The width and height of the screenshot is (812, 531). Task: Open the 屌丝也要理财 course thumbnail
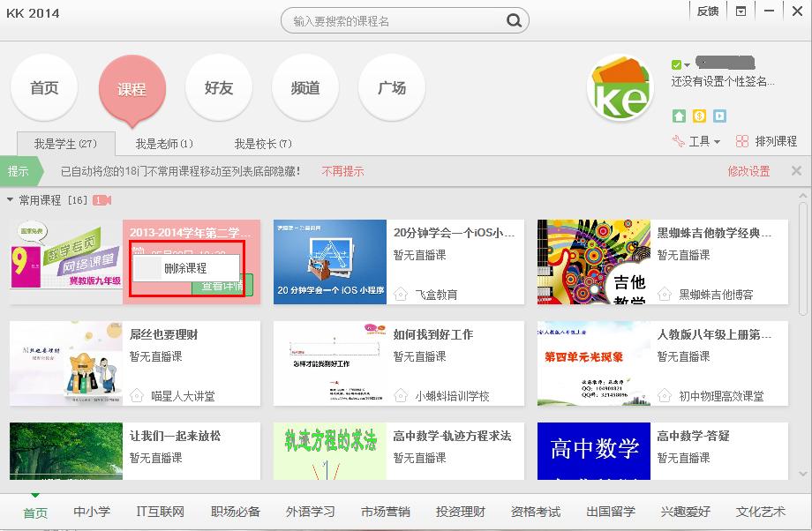(x=66, y=363)
